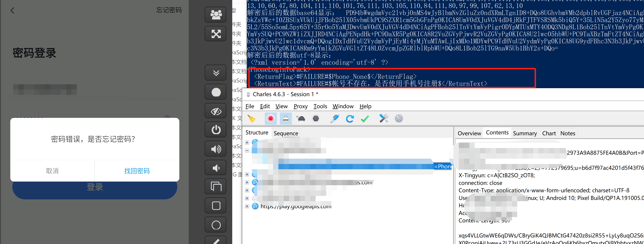The height and width of the screenshot is (244, 644).
Task: Click the power icon in emulator sidebar
Action: 215,130
